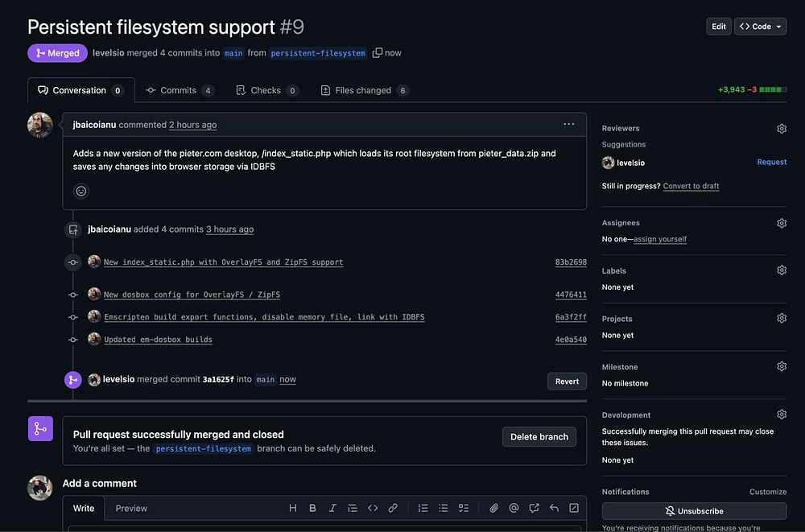The height and width of the screenshot is (532, 805).
Task: Click the Edit title button
Action: tap(719, 27)
